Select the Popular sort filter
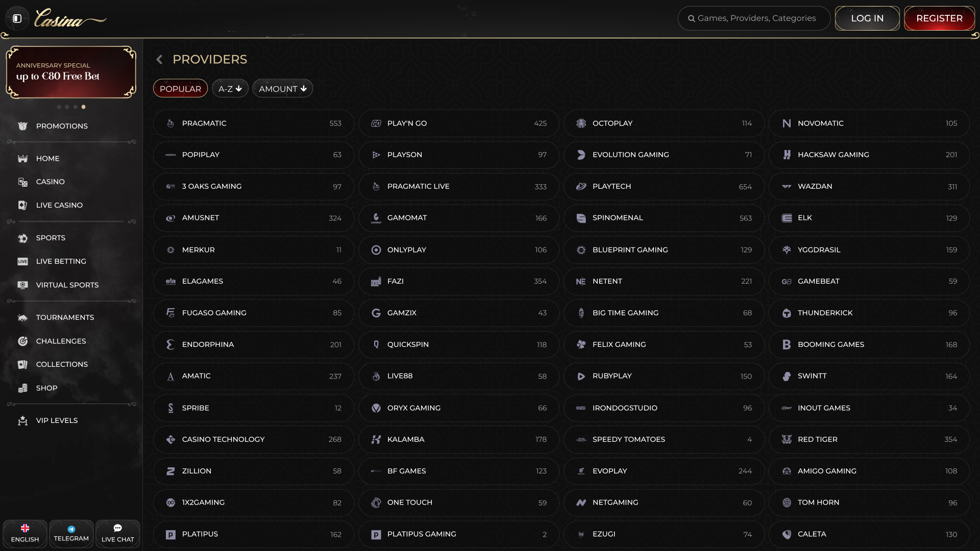Screen dimensions: 980x551 [180, 89]
